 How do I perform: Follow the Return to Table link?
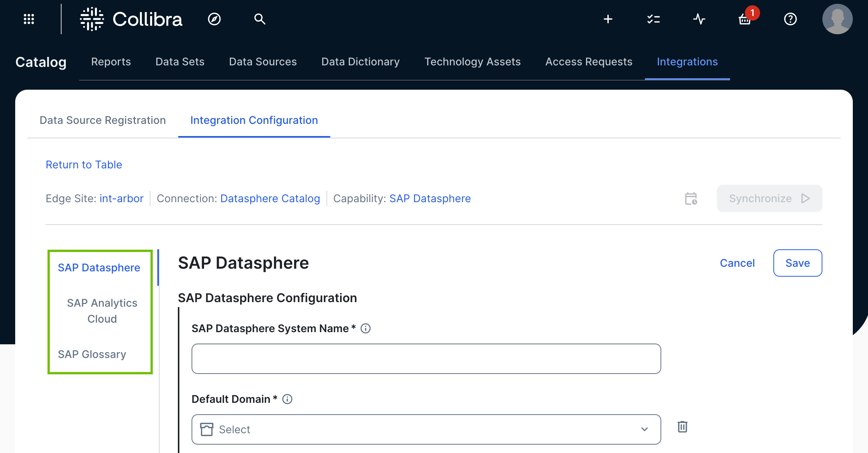click(x=84, y=165)
